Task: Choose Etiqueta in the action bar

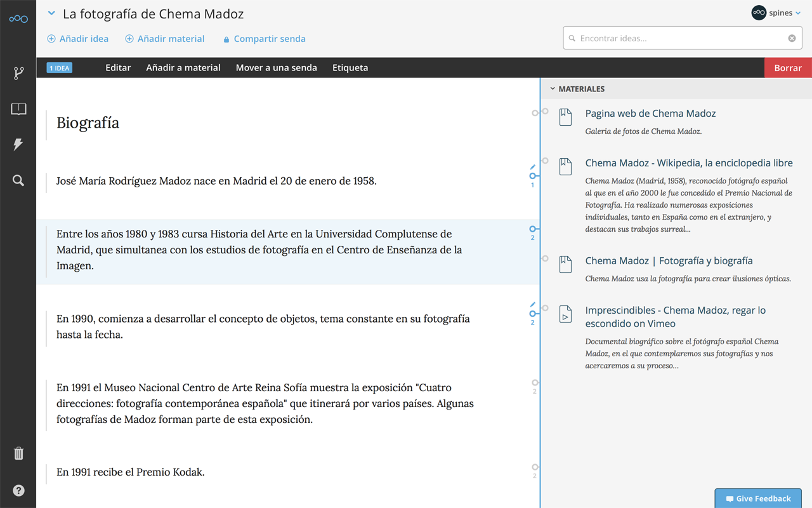Action: click(350, 68)
